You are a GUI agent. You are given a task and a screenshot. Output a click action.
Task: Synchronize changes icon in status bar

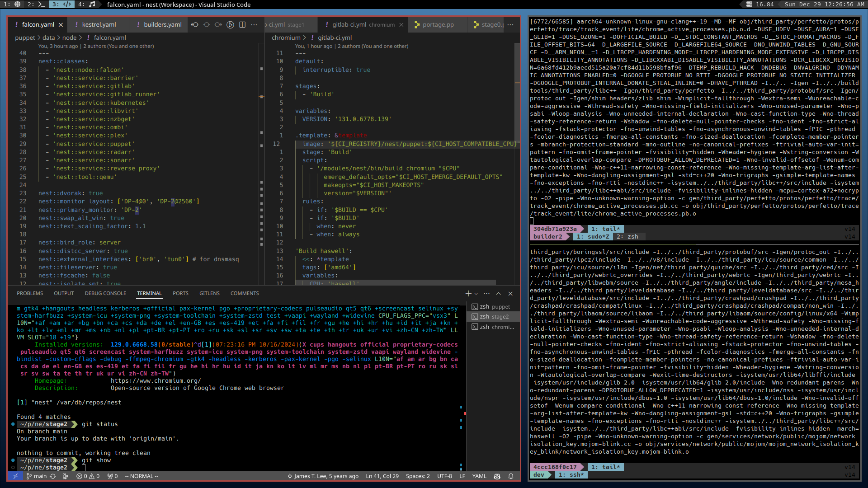click(53, 476)
